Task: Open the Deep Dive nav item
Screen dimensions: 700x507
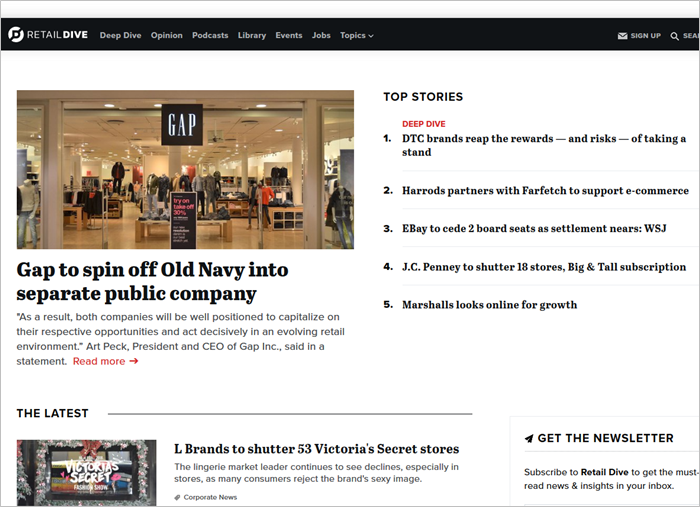Action: point(121,35)
